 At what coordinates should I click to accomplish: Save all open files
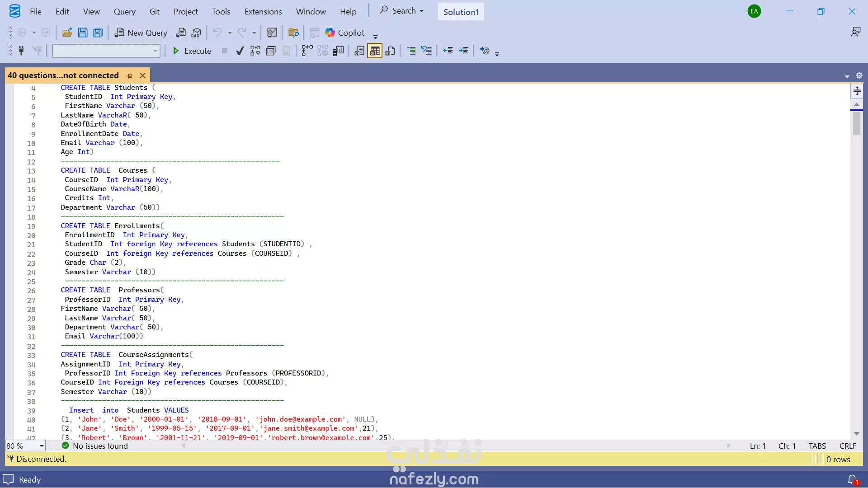[98, 33]
